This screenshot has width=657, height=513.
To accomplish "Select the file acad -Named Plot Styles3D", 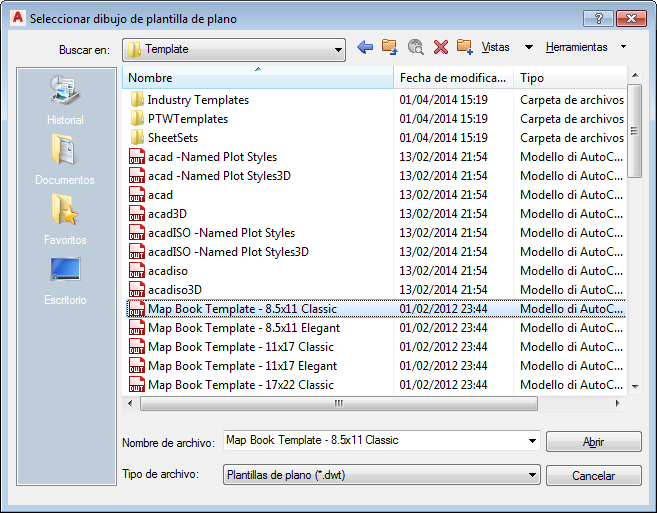I will tap(219, 176).
